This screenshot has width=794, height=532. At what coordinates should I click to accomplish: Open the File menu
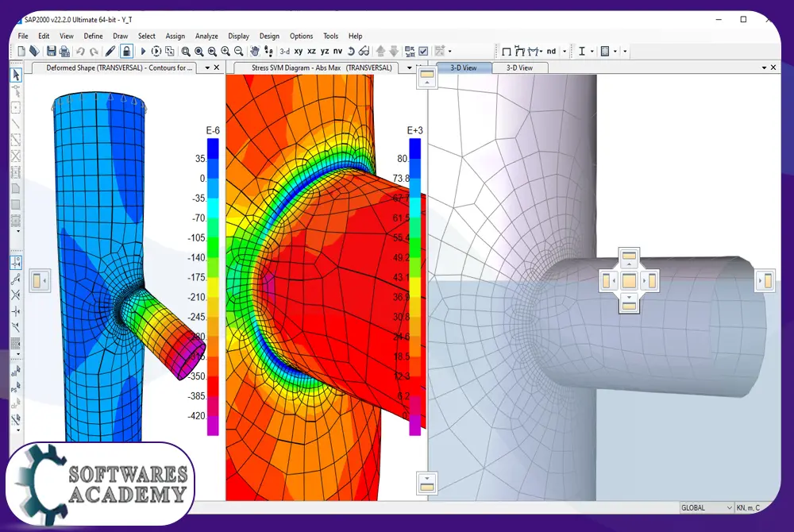point(23,36)
